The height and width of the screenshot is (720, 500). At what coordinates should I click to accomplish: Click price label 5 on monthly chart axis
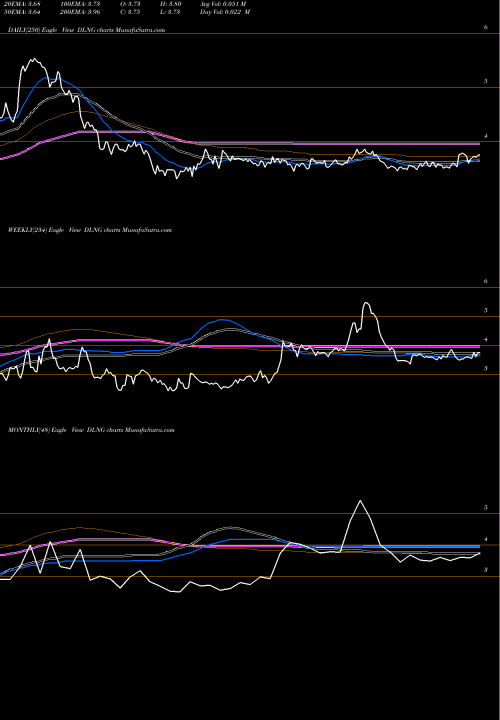485,507
